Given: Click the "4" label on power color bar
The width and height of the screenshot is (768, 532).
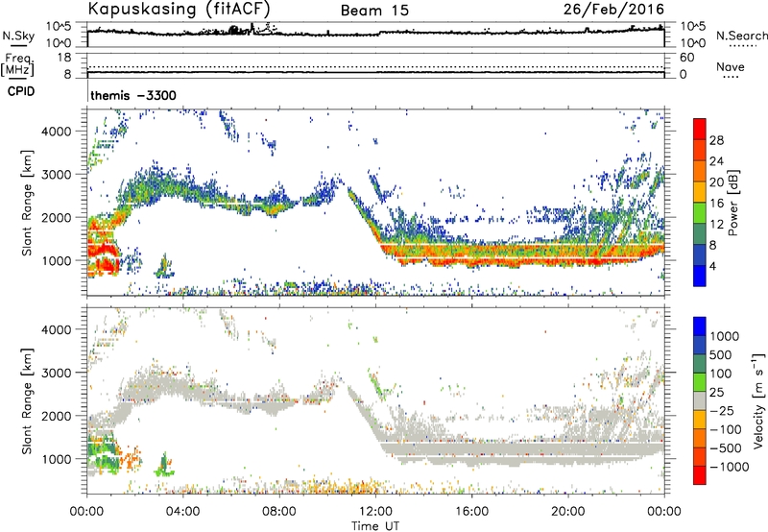Looking at the screenshot, I should tap(712, 267).
